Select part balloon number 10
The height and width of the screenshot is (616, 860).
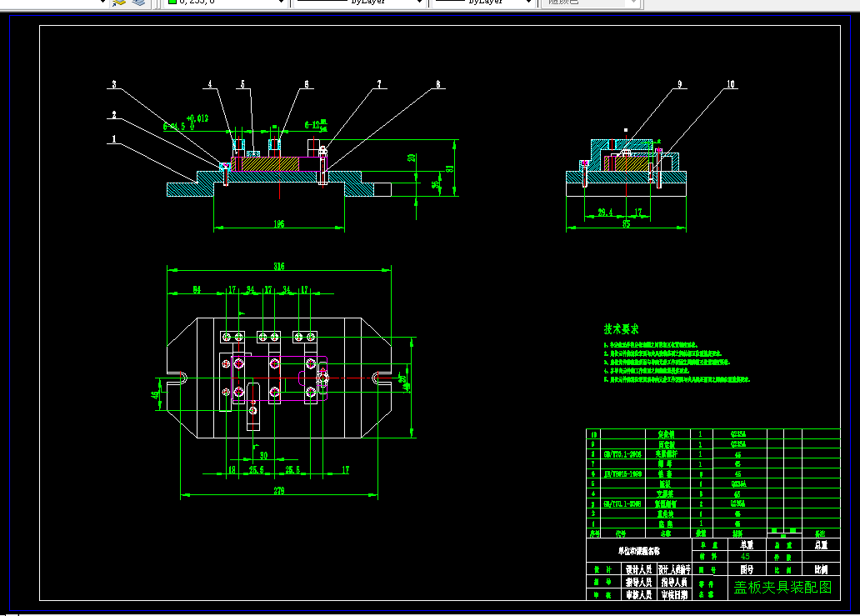(x=731, y=84)
